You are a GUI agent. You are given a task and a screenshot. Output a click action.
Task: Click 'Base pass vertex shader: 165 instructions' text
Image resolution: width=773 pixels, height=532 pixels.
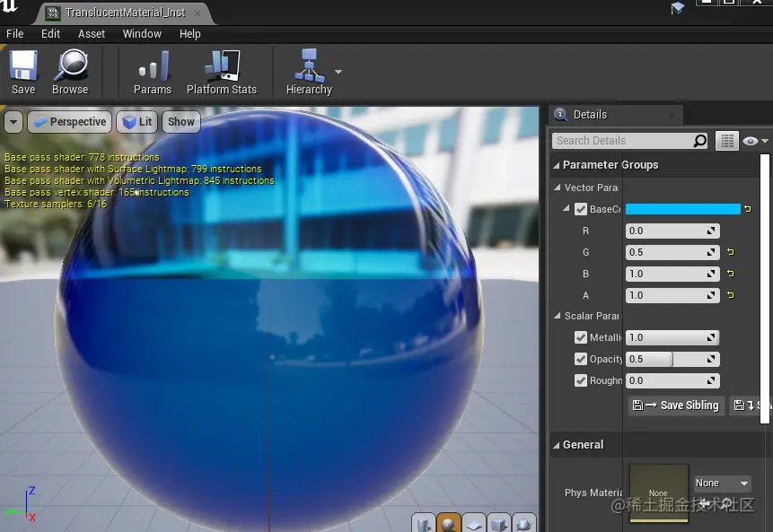coord(97,192)
